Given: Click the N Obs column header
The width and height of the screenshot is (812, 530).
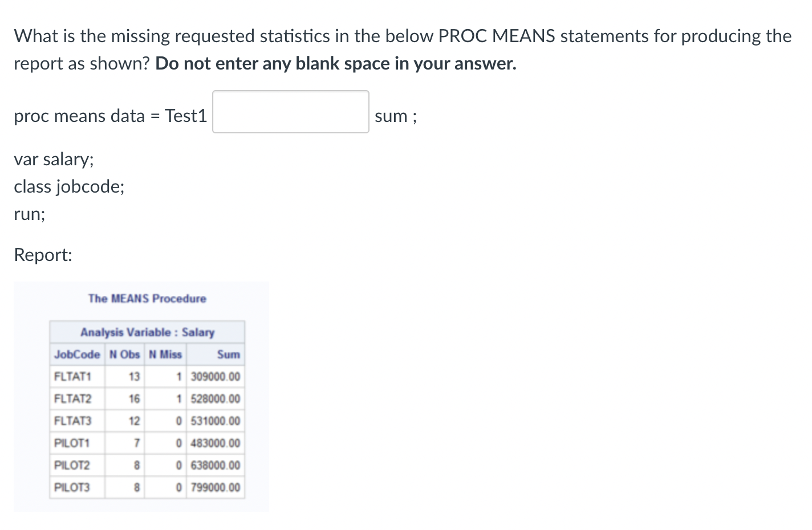Looking at the screenshot, I should pyautogui.click(x=124, y=354).
